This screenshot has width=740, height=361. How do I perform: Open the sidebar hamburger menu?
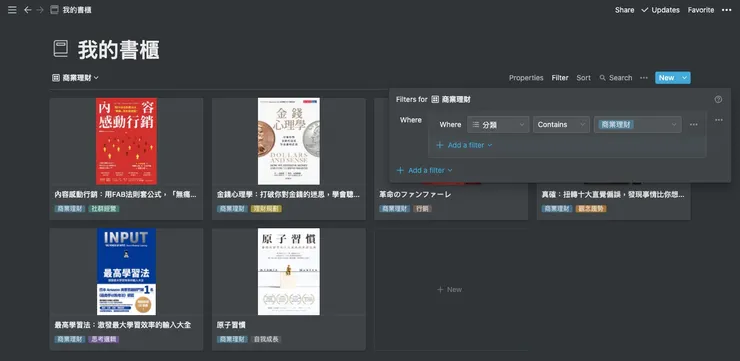[12, 10]
